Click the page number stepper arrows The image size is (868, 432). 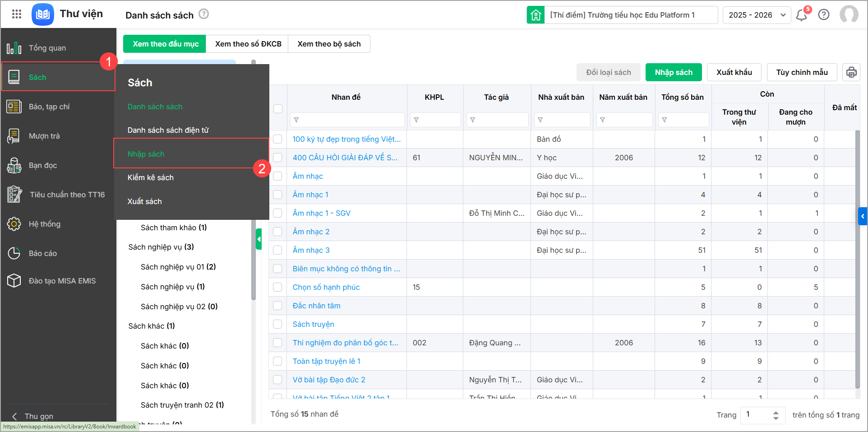776,415
